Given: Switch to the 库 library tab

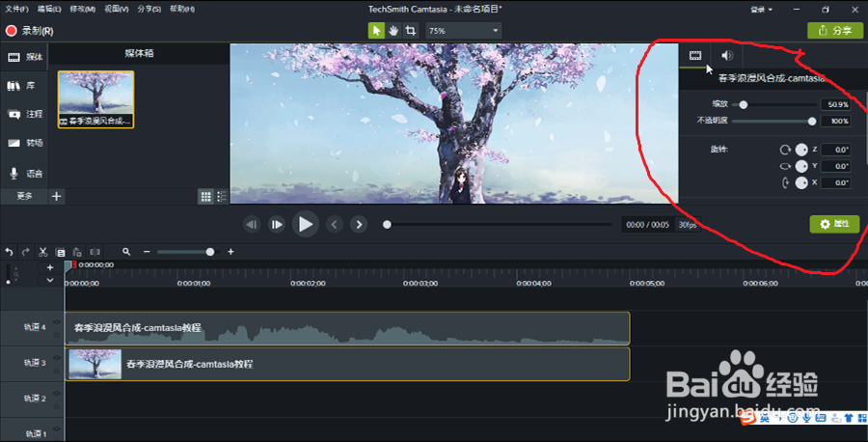Looking at the screenshot, I should click(x=22, y=86).
